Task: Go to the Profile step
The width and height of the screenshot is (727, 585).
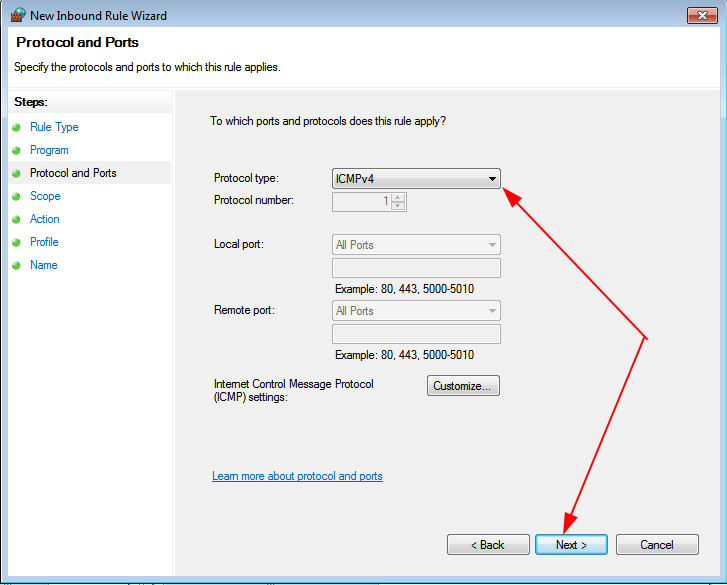Action: (44, 242)
